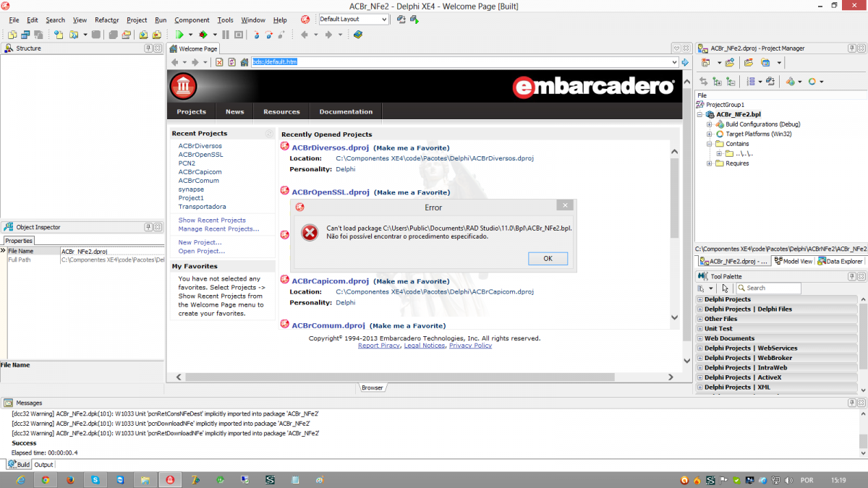Click the Chrome icon on the taskbar
The height and width of the screenshot is (488, 868).
[45, 480]
